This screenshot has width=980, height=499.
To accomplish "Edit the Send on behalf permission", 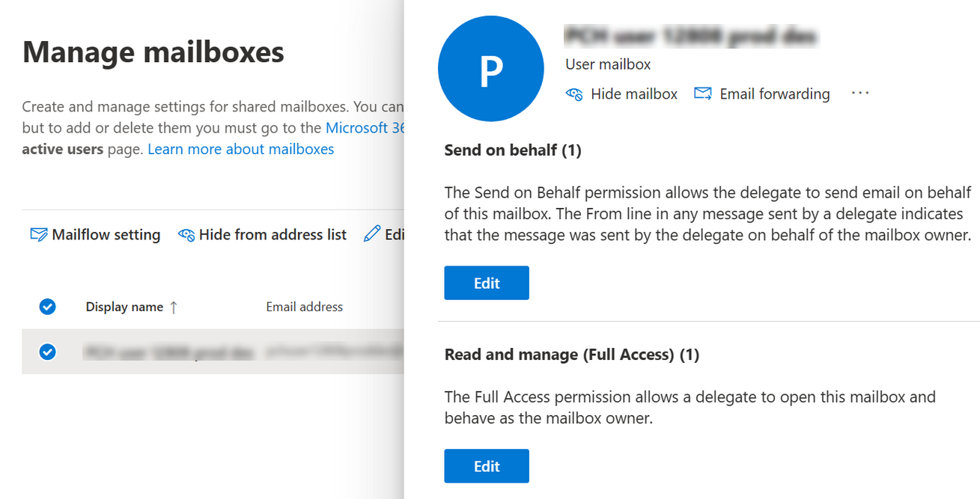I will 486,283.
